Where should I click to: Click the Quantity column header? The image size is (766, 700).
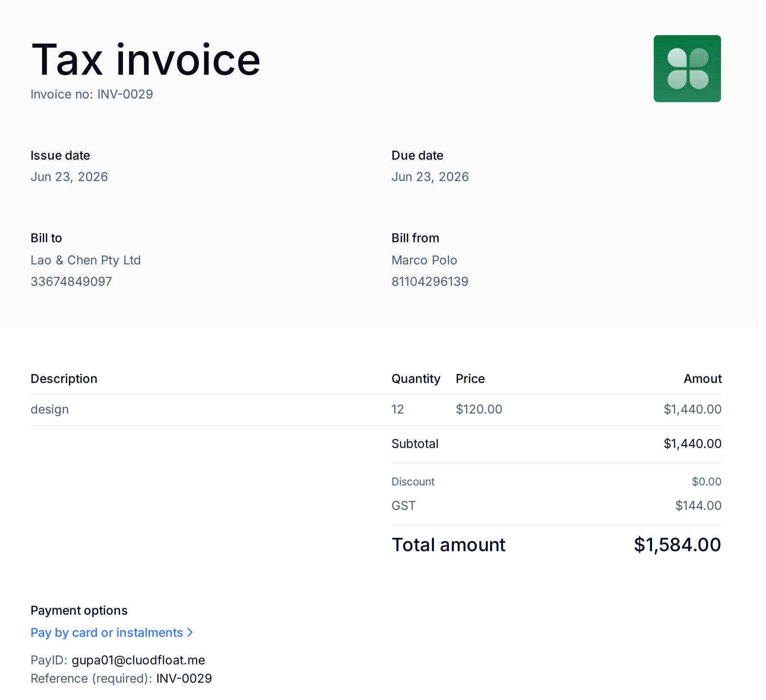tap(416, 379)
